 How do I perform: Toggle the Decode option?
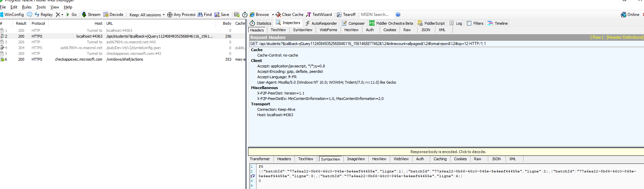pyautogui.click(x=113, y=15)
